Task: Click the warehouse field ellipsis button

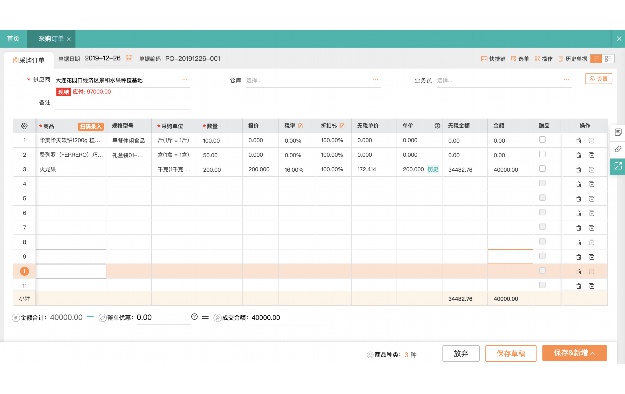Action: (375, 80)
